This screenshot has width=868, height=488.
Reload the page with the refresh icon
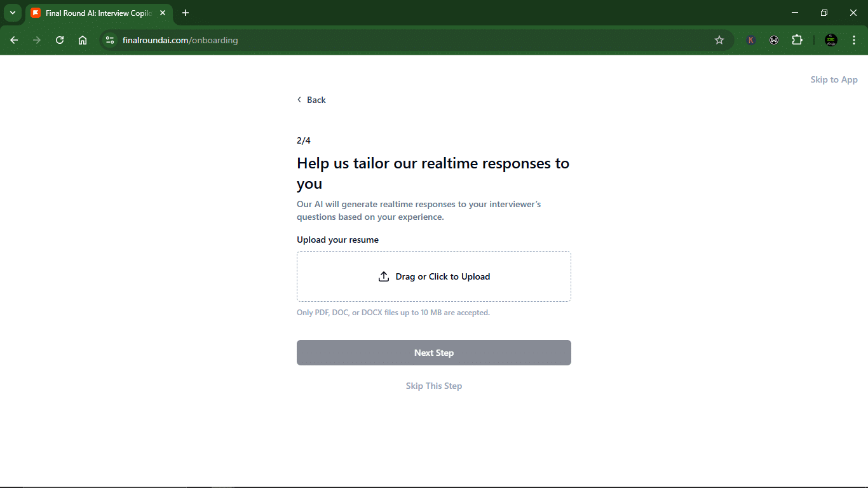point(60,40)
